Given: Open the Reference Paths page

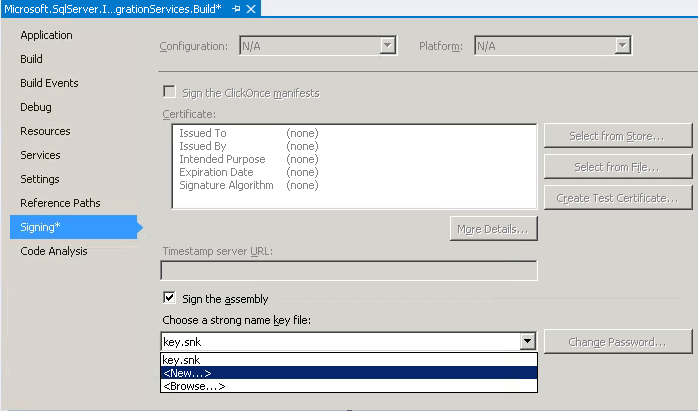Looking at the screenshot, I should [x=60, y=203].
